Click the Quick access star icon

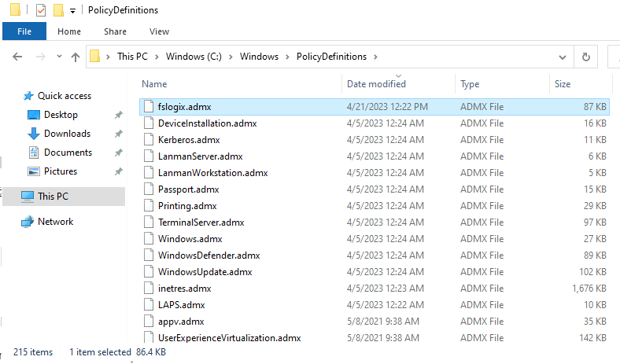click(28, 96)
